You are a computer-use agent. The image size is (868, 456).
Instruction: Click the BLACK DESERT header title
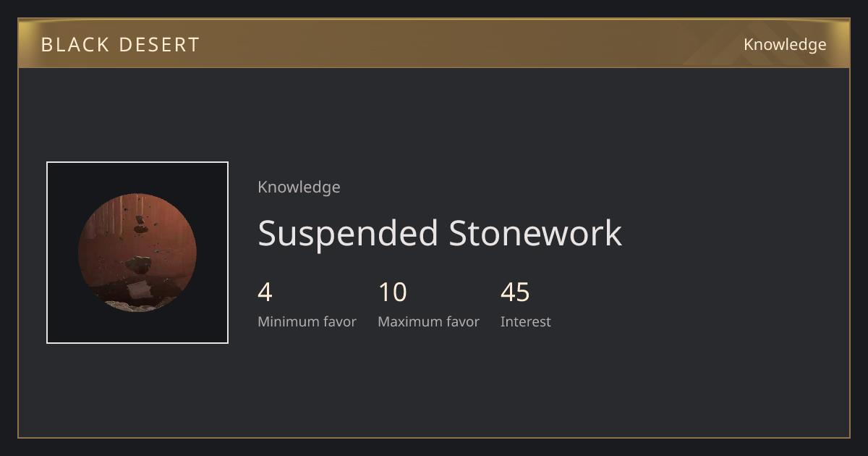(x=120, y=45)
